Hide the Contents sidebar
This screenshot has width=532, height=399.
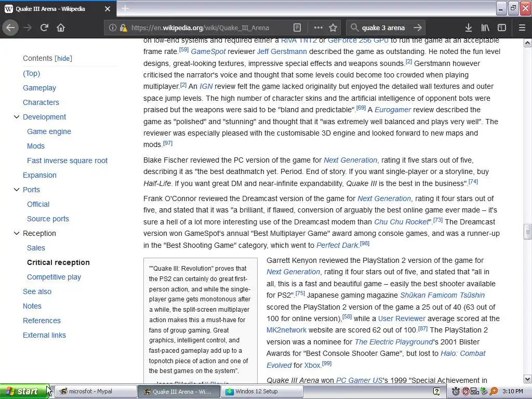tap(64, 58)
